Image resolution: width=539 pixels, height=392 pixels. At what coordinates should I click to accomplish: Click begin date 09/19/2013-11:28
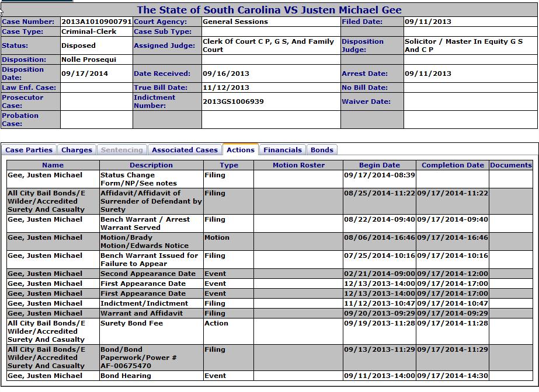[379, 323]
